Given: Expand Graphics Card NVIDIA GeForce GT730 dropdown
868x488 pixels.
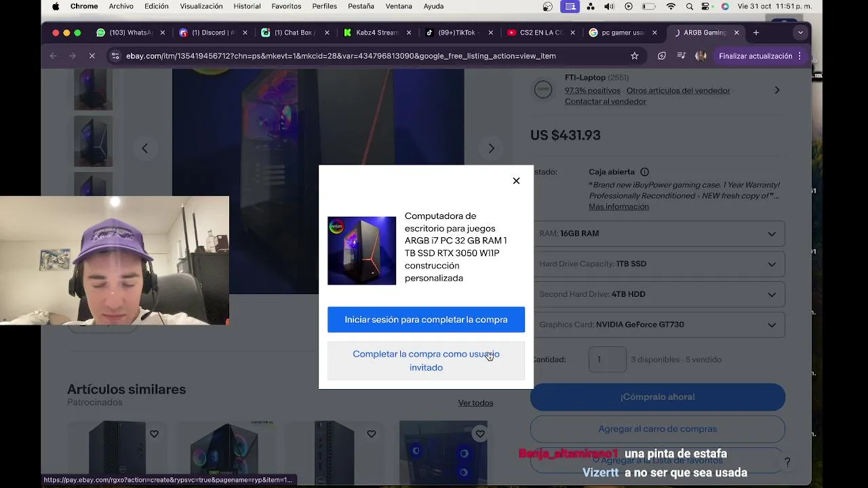Looking at the screenshot, I should click(658, 325).
